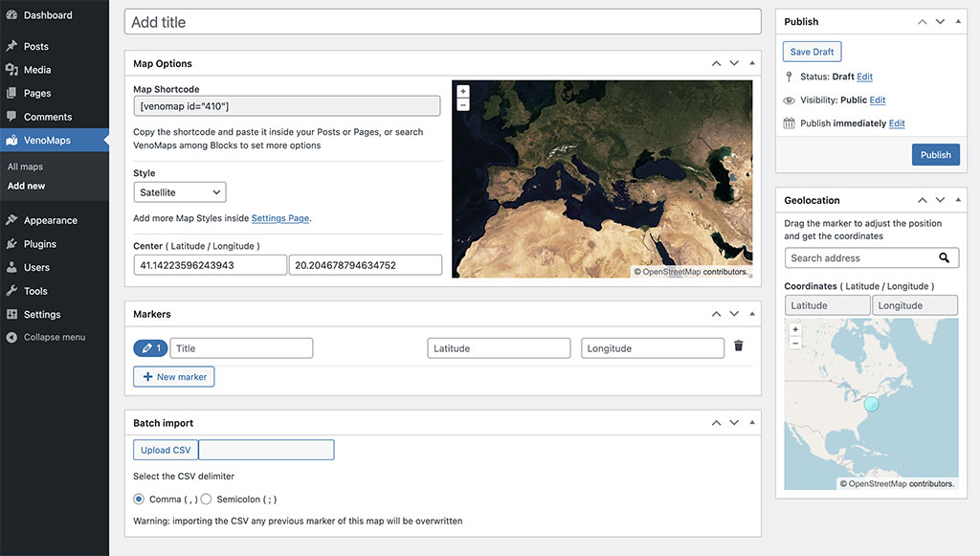Click the Center latitude field

tap(210, 265)
